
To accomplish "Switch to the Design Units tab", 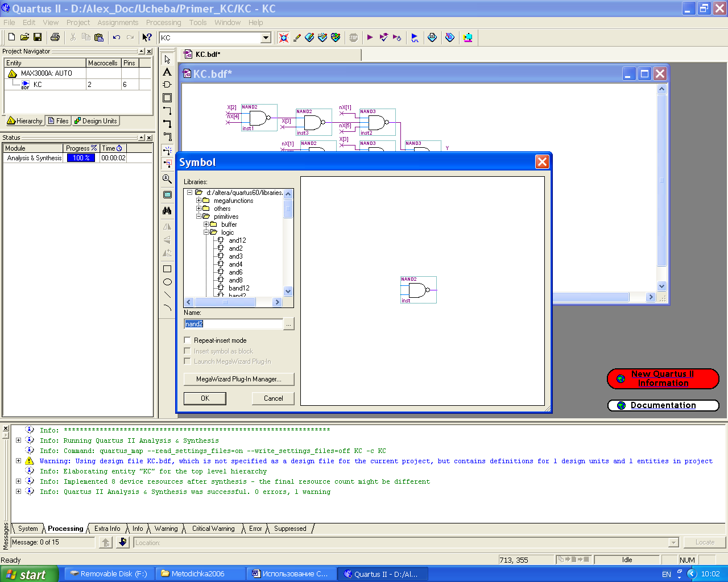I will click(x=96, y=121).
